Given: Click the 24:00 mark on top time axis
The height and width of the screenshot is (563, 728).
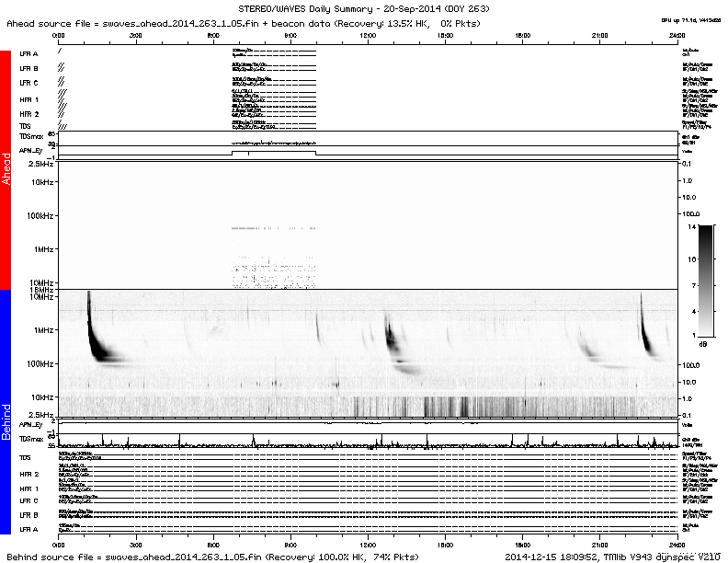Looking at the screenshot, I should (677, 35).
